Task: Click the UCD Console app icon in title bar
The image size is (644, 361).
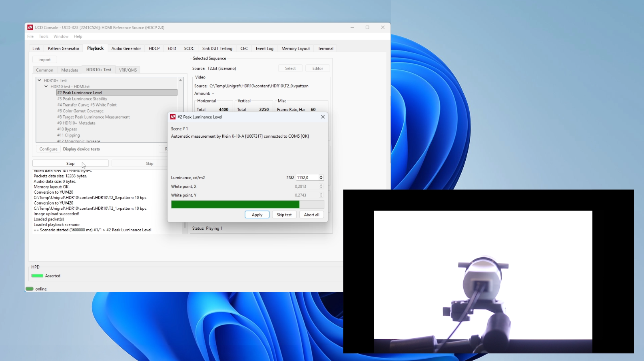Action: click(30, 28)
